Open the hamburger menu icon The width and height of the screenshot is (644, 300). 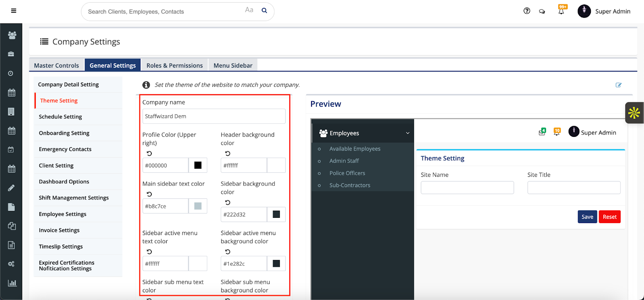click(x=14, y=11)
